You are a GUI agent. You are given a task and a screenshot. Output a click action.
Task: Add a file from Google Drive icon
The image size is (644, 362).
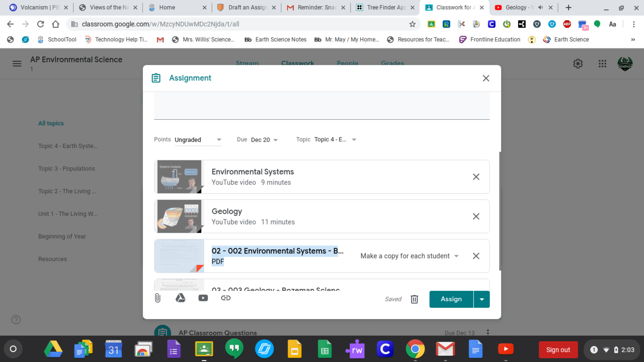coord(180,298)
